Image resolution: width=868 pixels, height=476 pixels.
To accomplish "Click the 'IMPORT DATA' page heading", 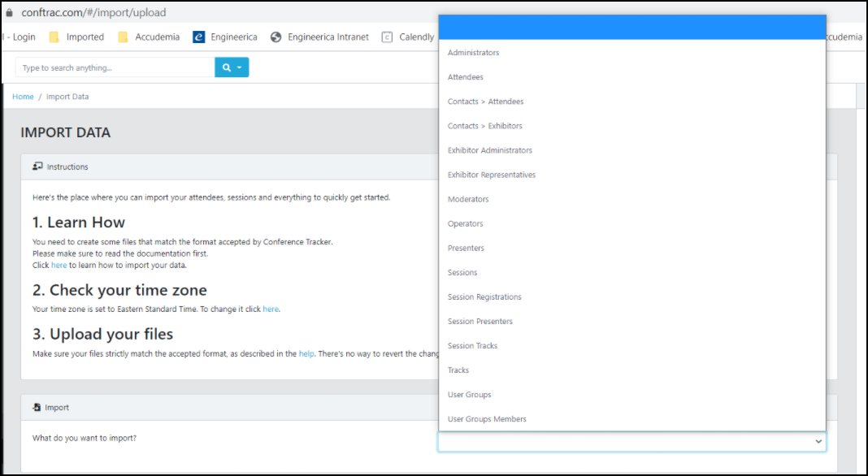I will pyautogui.click(x=65, y=132).
